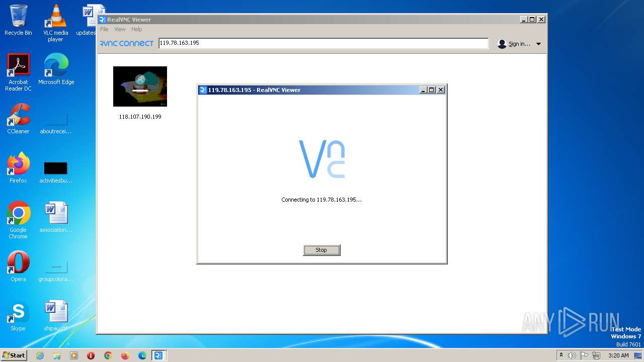Click the user avatar icon beside Sign in
The width and height of the screenshot is (644, 362).
coord(502,44)
